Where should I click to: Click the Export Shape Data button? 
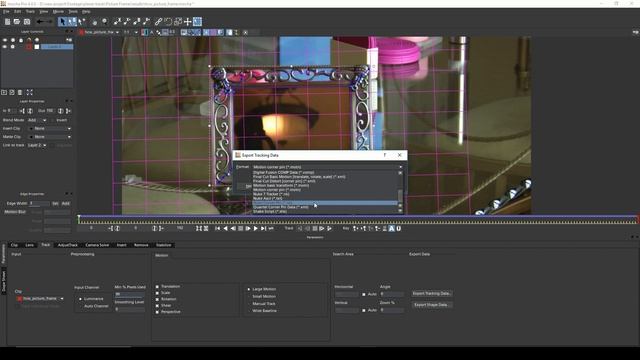[x=432, y=305]
